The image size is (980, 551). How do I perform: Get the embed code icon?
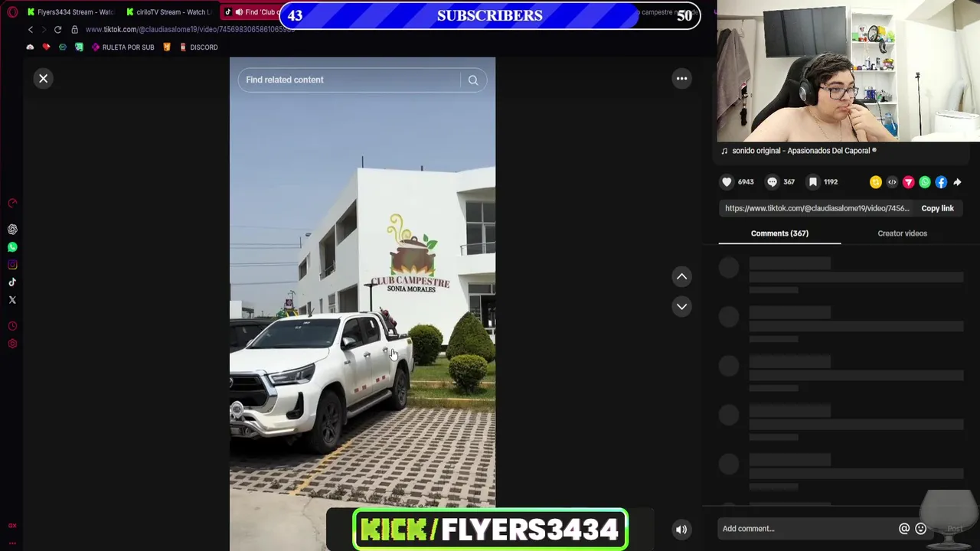(x=892, y=182)
